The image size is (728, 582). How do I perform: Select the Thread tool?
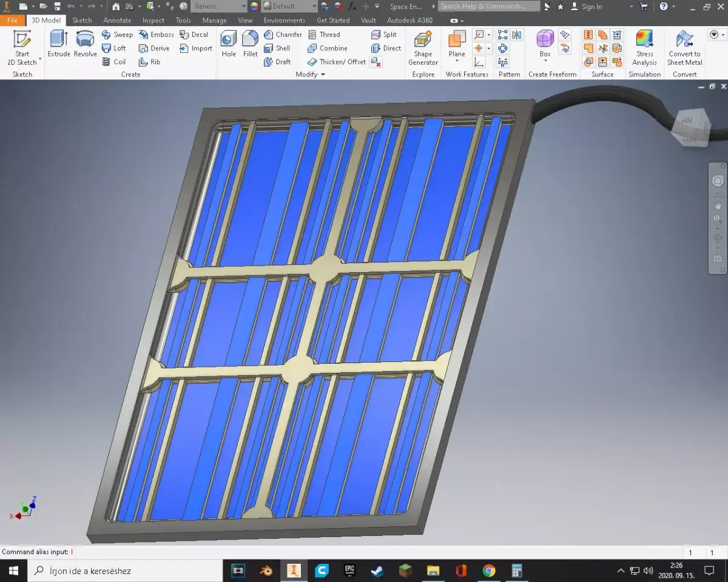(324, 35)
